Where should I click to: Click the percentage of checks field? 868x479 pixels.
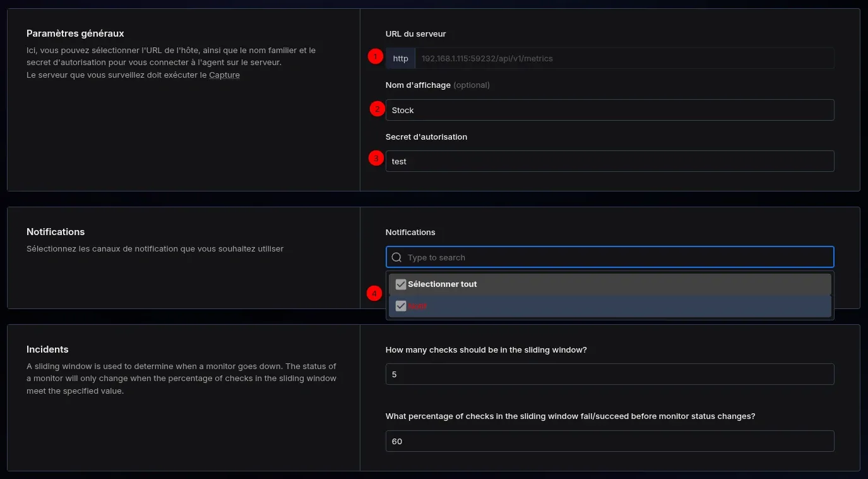point(609,441)
